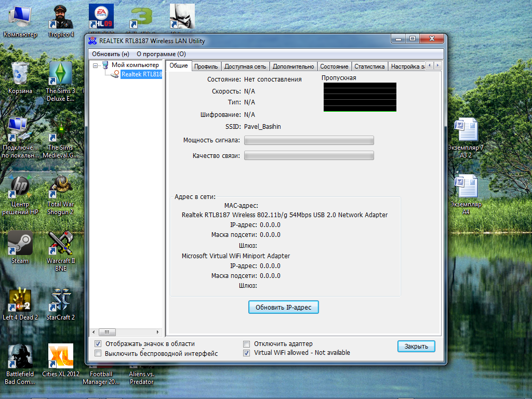Image resolution: width=532 pixels, height=399 pixels.
Task: Launch Tropico 4 desktop shortcut
Action: coord(61,21)
